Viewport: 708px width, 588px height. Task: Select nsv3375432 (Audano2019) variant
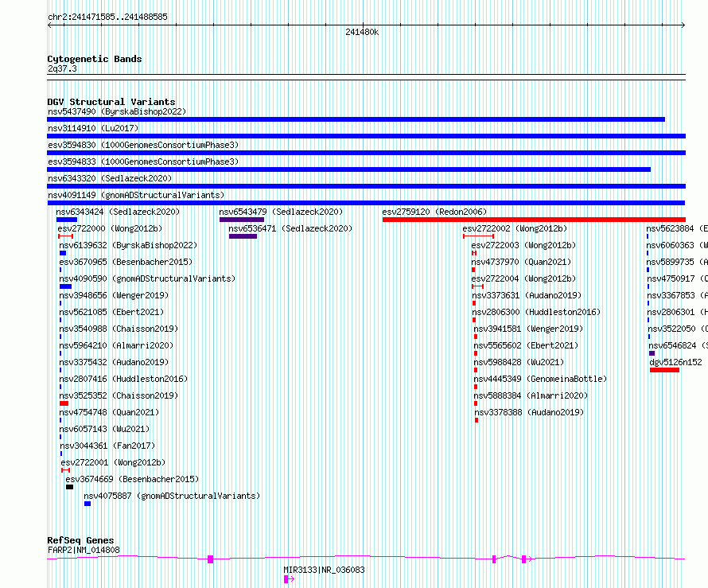(x=114, y=362)
